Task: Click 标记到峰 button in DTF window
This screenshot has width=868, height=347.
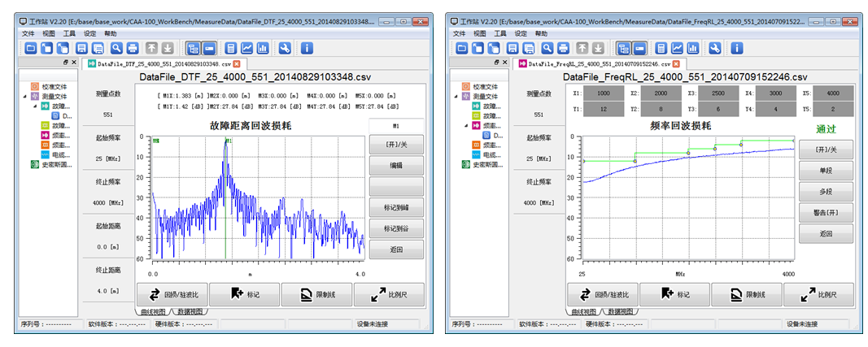Action: pyautogui.click(x=396, y=207)
